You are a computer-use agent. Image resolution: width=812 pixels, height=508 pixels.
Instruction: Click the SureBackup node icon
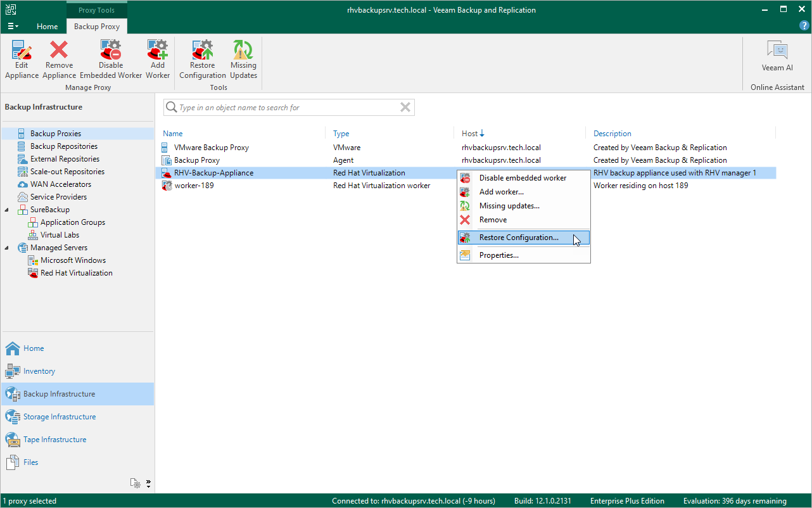(x=23, y=210)
